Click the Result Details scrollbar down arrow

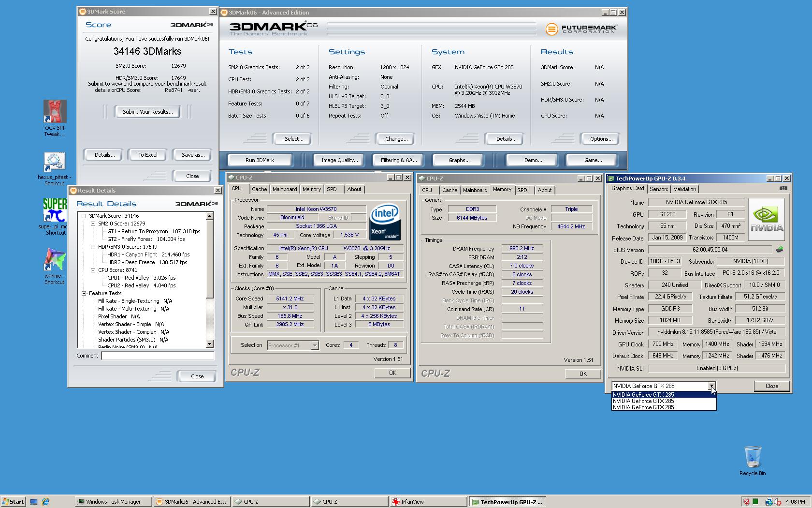coord(209,344)
